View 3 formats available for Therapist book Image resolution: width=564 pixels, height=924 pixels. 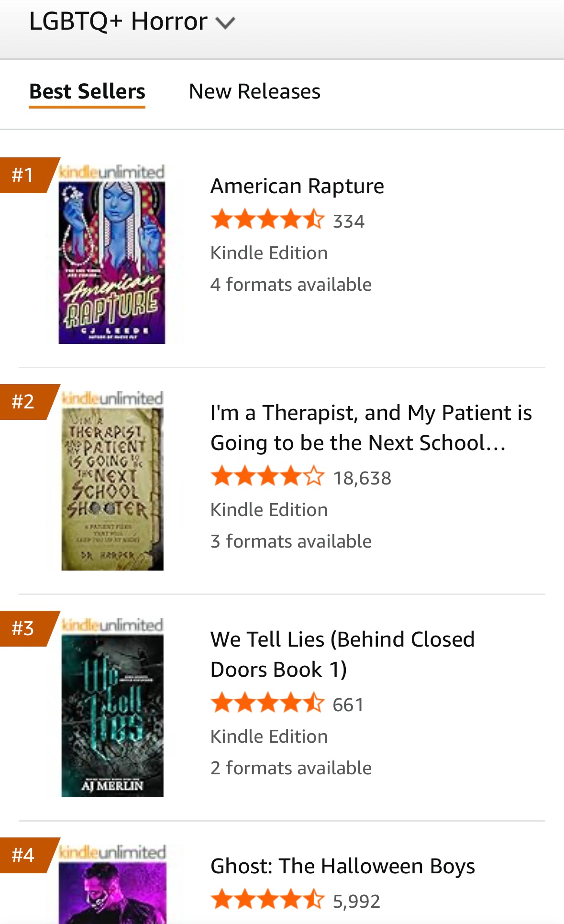pyautogui.click(x=291, y=541)
